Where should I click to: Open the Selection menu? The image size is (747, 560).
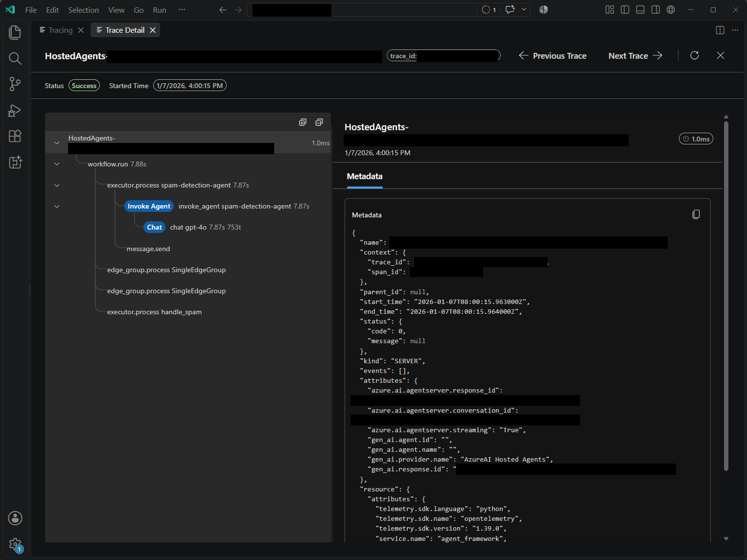83,10
